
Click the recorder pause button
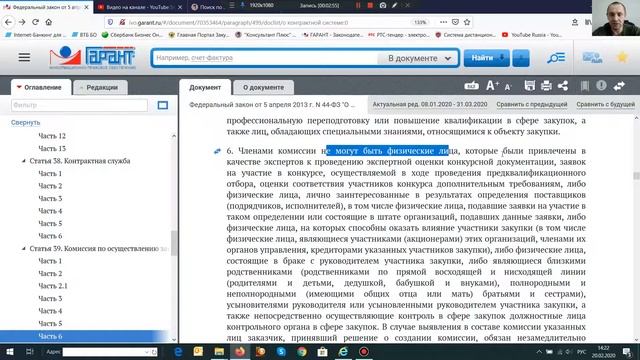[358, 5]
